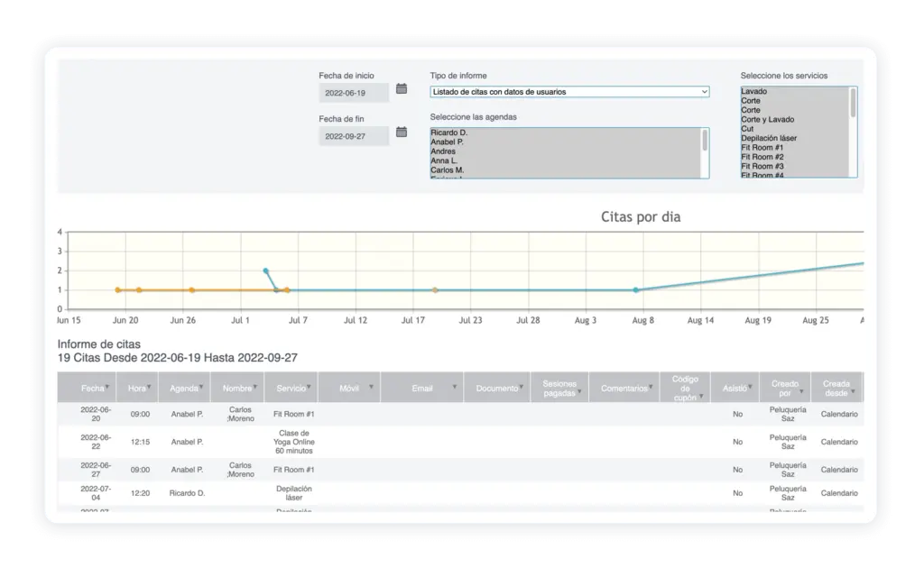Open the calendar picker for Fecha de fin

click(402, 133)
